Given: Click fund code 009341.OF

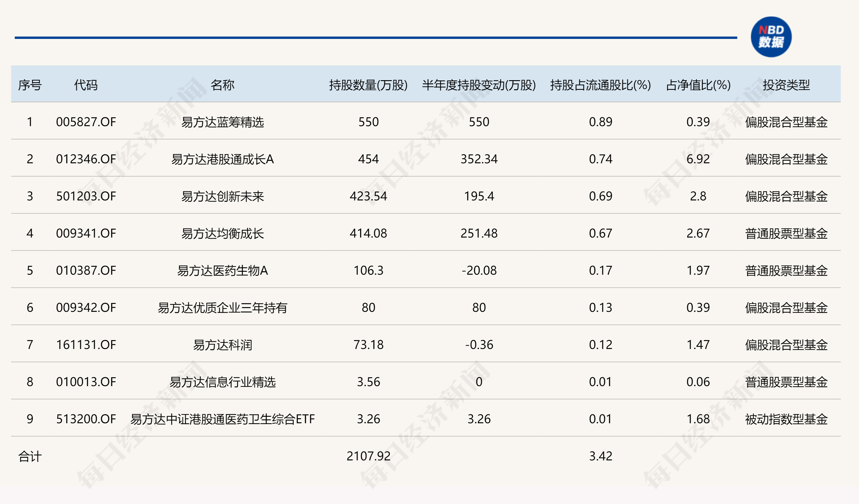Looking at the screenshot, I should [x=86, y=233].
